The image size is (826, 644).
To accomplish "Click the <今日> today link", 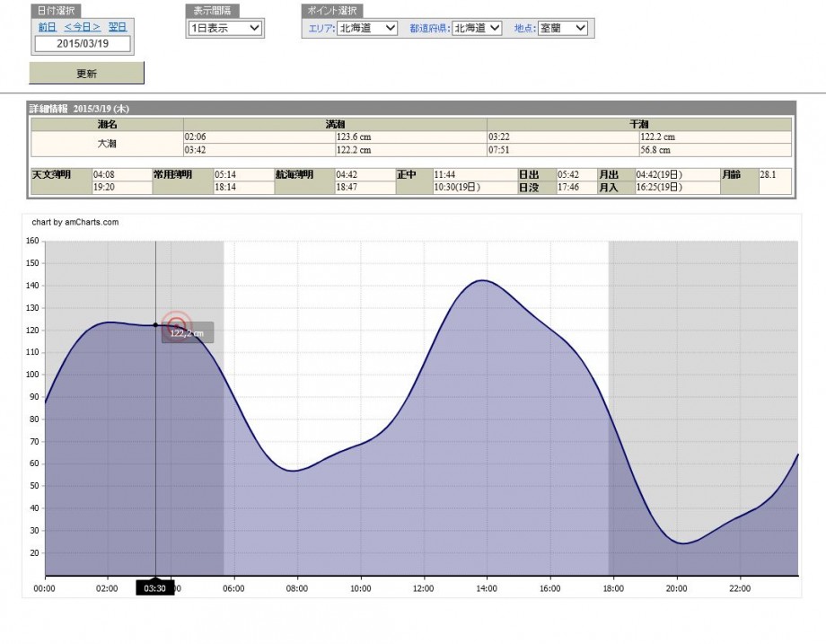I will (x=83, y=27).
